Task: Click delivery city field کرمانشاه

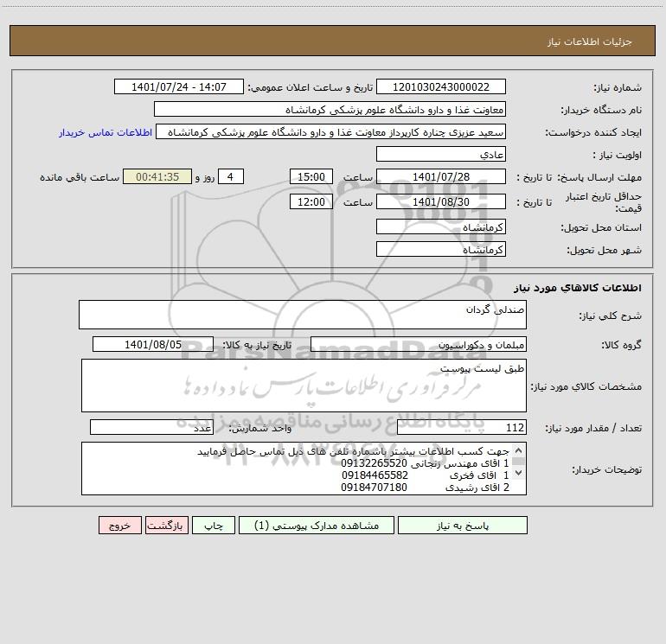Action: pyautogui.click(x=441, y=249)
